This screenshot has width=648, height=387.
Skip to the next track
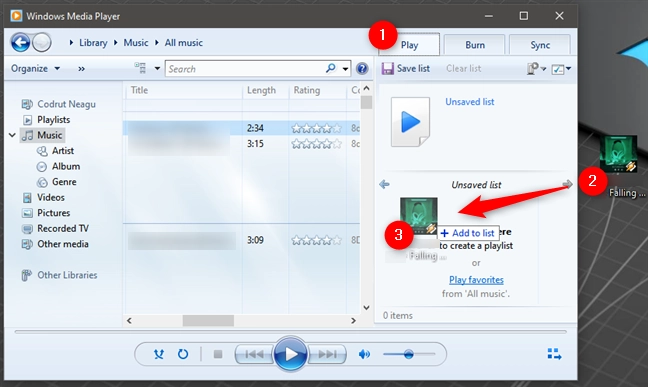tap(327, 354)
